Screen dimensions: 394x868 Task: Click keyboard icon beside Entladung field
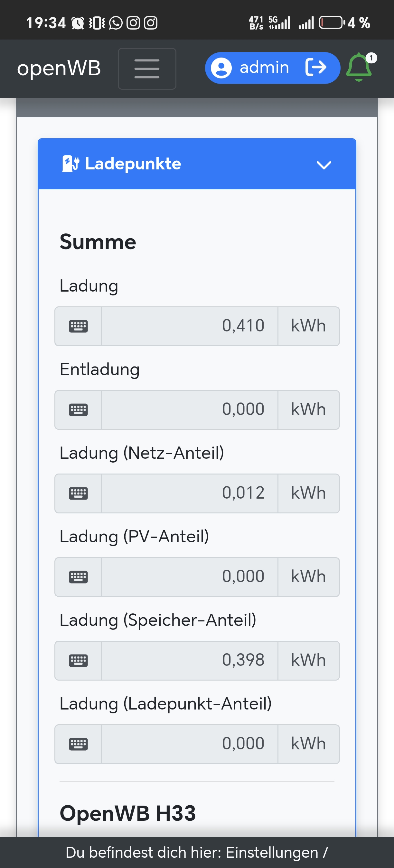coord(78,410)
